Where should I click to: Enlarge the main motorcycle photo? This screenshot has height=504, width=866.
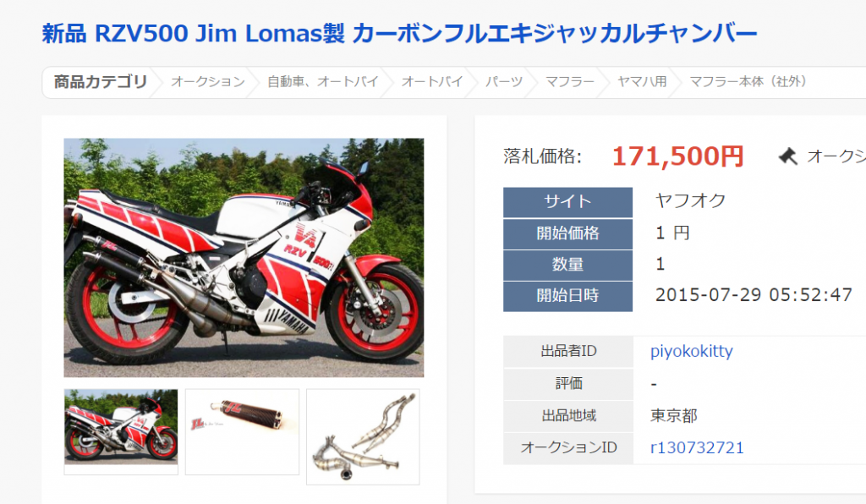244,258
